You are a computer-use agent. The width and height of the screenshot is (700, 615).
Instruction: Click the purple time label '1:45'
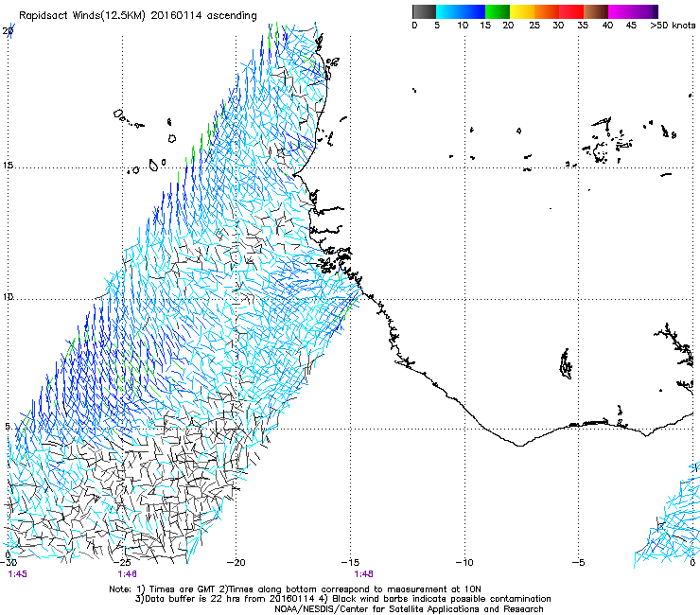pos(17,574)
